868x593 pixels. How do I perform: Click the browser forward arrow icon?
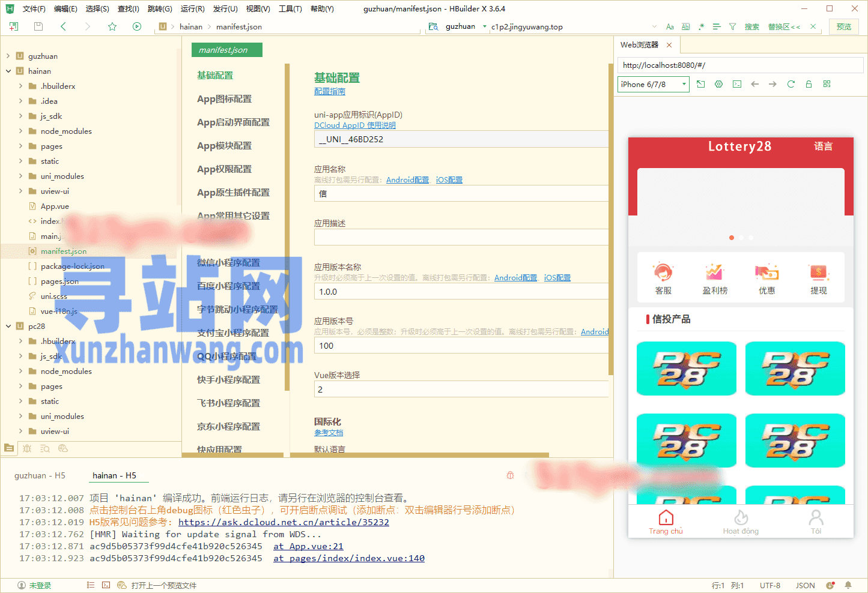pyautogui.click(x=772, y=84)
